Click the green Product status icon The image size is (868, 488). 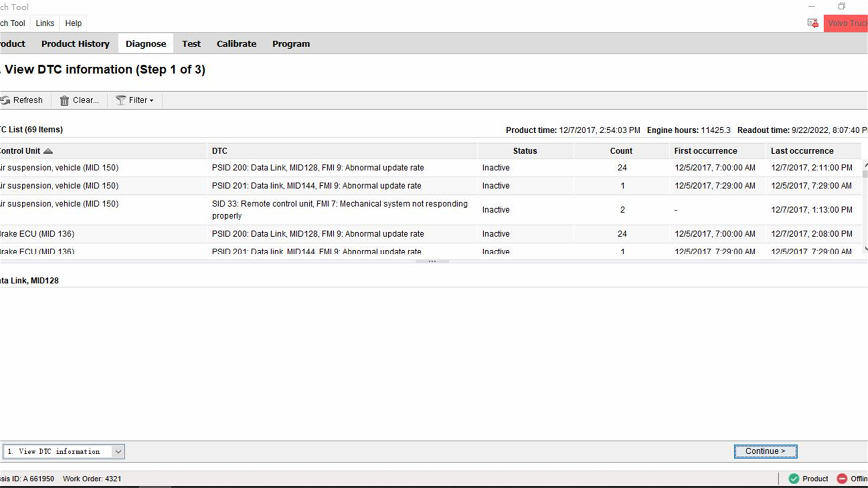[x=794, y=479]
